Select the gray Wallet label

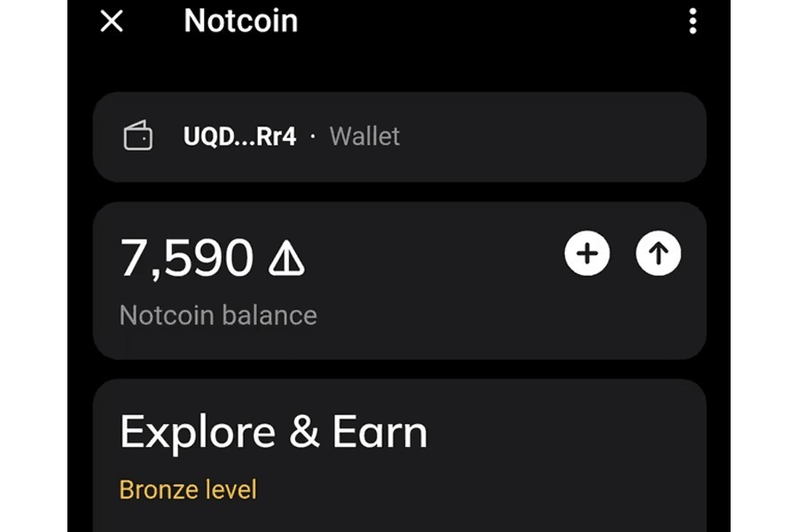click(x=364, y=137)
